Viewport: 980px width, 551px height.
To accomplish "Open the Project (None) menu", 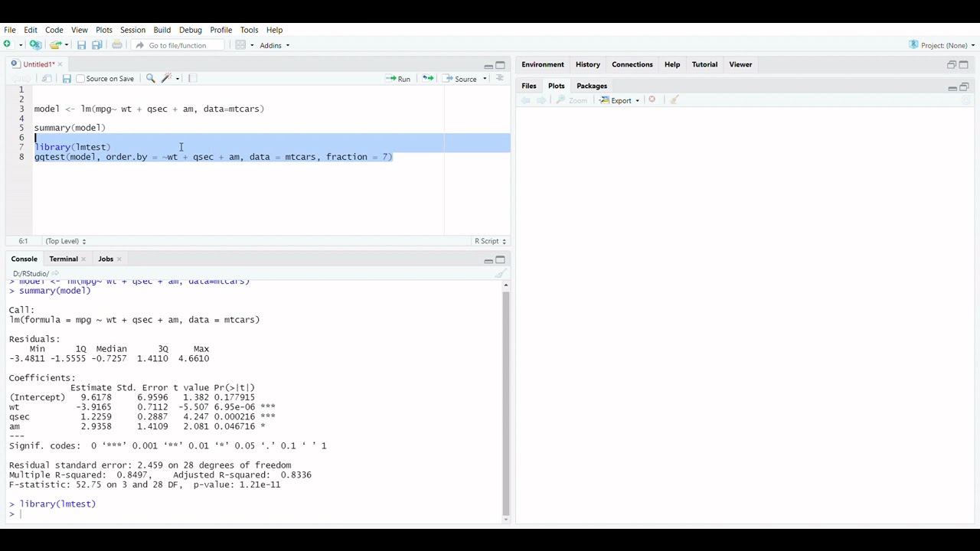I will pos(942,45).
